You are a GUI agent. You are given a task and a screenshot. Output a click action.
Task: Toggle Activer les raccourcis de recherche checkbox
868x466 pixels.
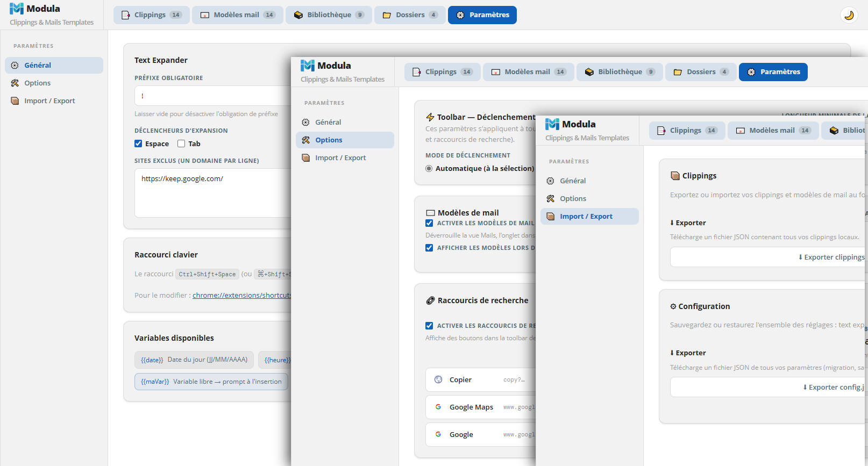tap(429, 326)
